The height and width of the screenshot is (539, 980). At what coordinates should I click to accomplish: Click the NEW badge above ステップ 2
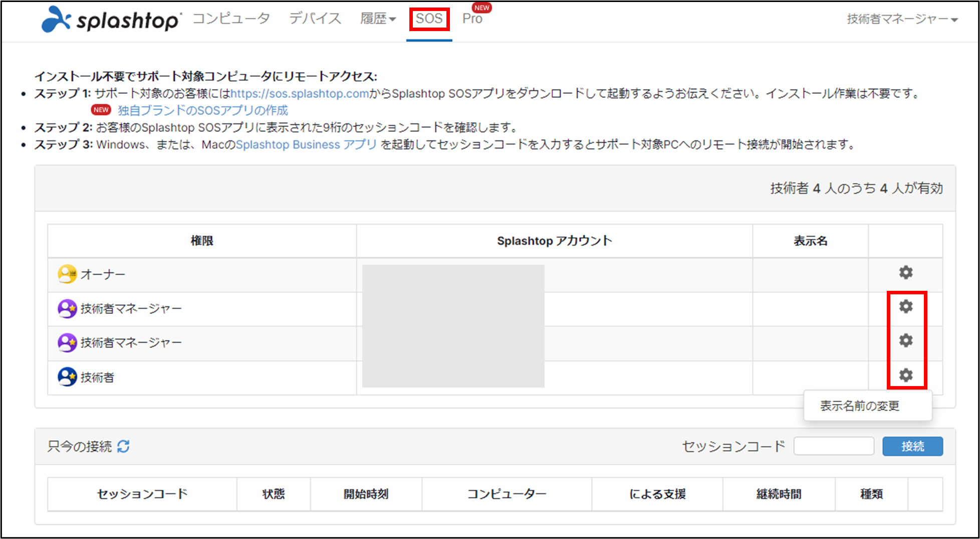(100, 109)
